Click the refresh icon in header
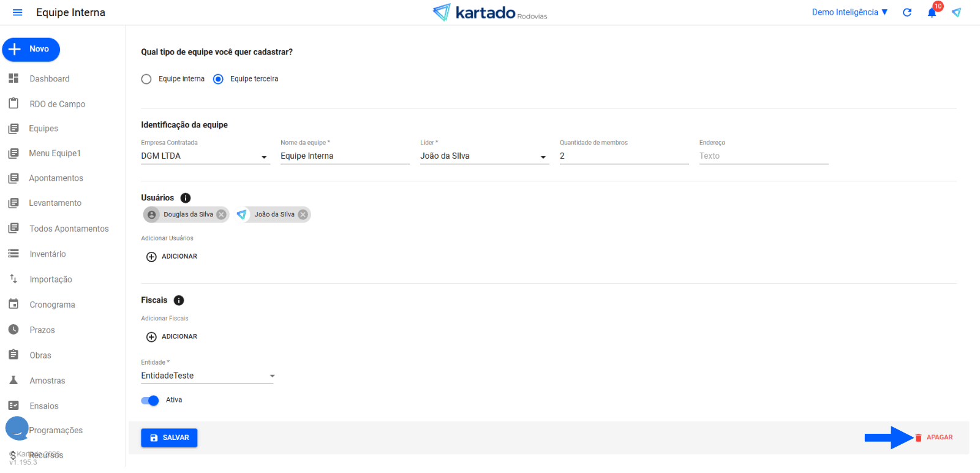980x473 pixels. tap(907, 12)
